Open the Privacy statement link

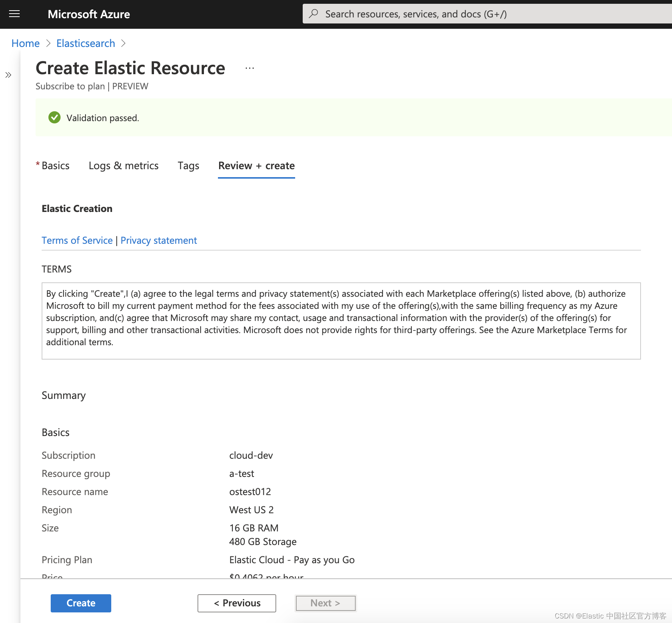[x=159, y=240]
